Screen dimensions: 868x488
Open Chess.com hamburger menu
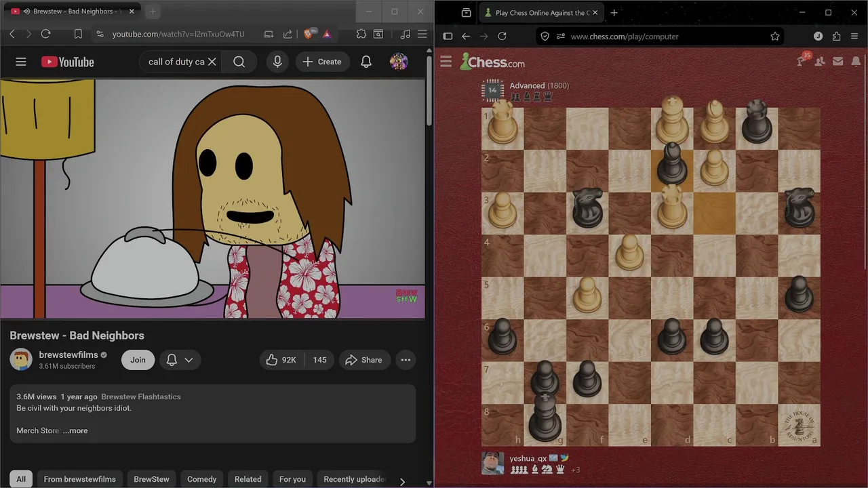(x=446, y=62)
